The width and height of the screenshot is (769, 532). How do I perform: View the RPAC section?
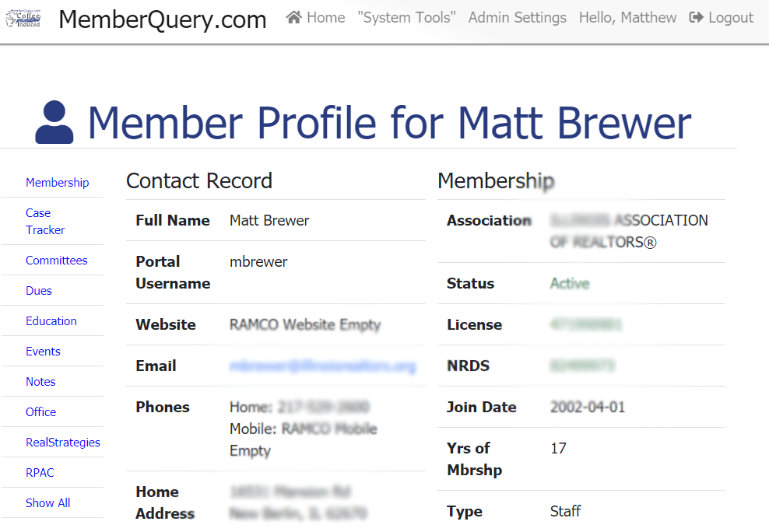[40, 473]
